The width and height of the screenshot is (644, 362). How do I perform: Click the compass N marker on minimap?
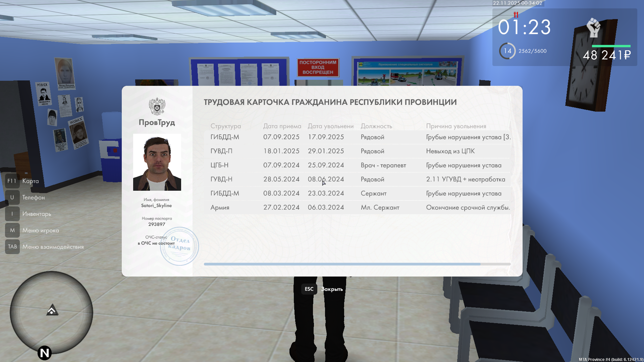[45, 353]
